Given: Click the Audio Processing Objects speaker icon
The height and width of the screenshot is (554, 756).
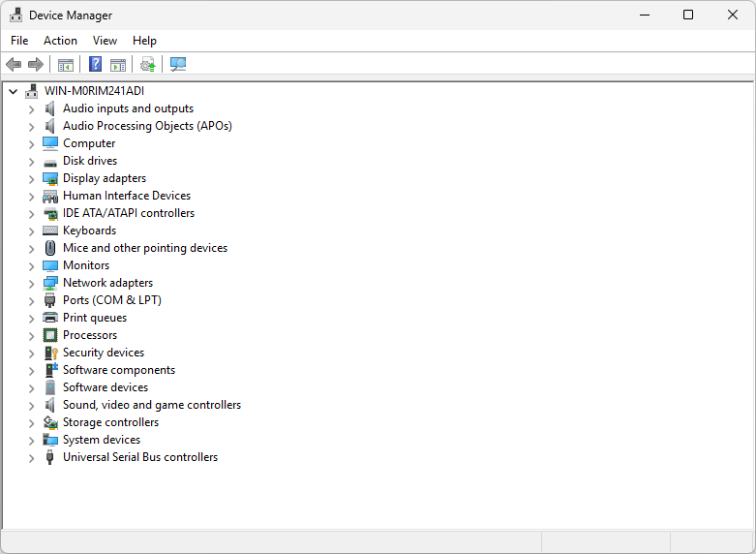Looking at the screenshot, I should 50,126.
